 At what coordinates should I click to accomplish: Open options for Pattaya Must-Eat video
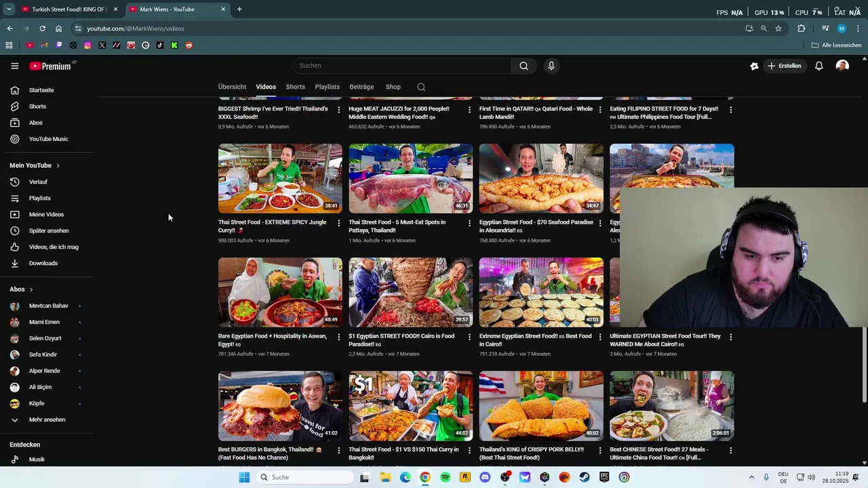[x=469, y=223]
